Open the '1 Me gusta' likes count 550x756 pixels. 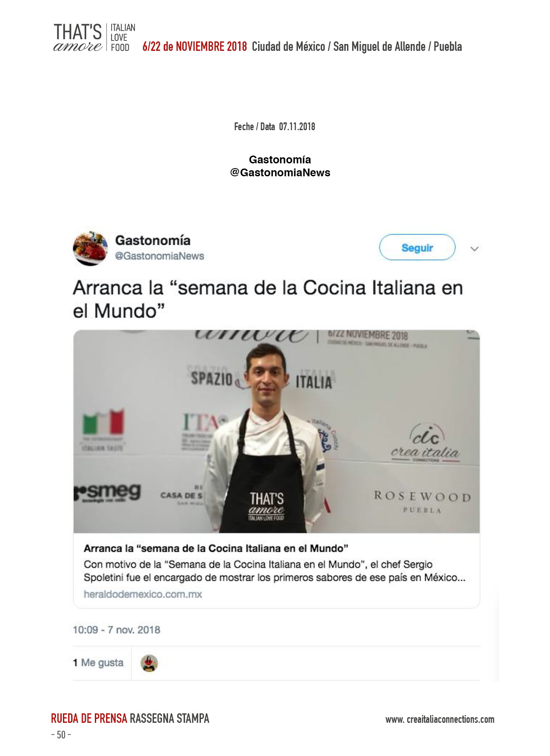[x=98, y=662]
